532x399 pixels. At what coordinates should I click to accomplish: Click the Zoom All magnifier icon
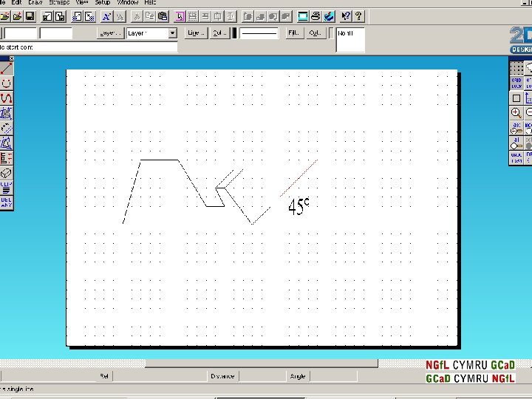click(x=516, y=143)
